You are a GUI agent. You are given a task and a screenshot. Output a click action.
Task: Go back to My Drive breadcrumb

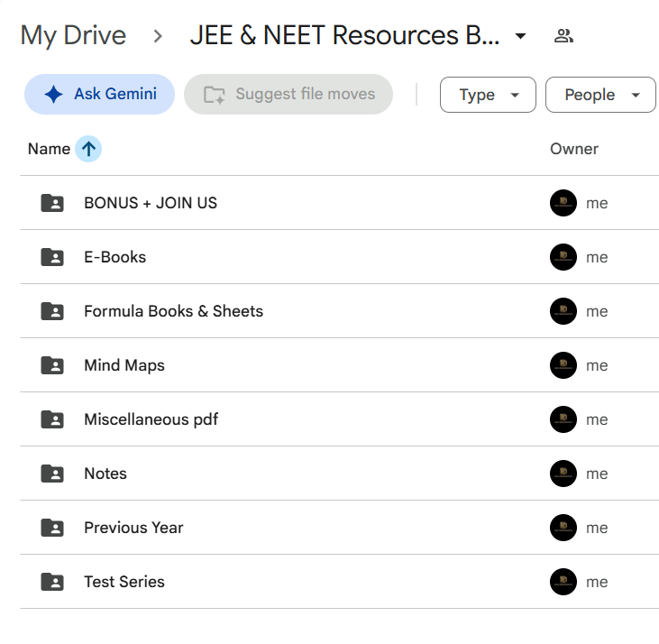73,35
